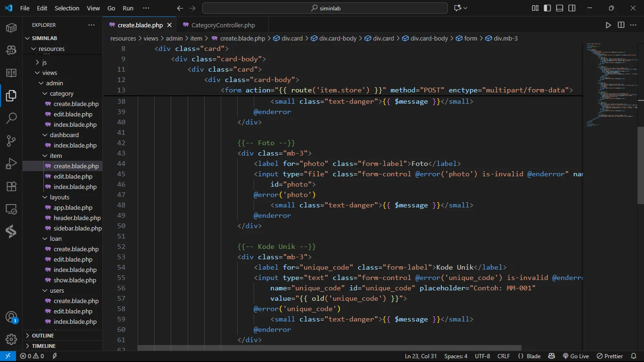
Task: Open sidebar.blade.php in layouts folder
Action: [77, 228]
